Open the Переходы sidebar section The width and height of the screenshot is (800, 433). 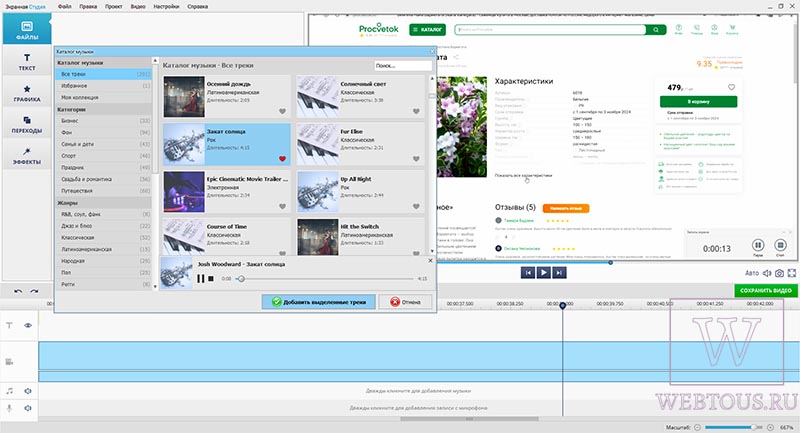tap(27, 124)
